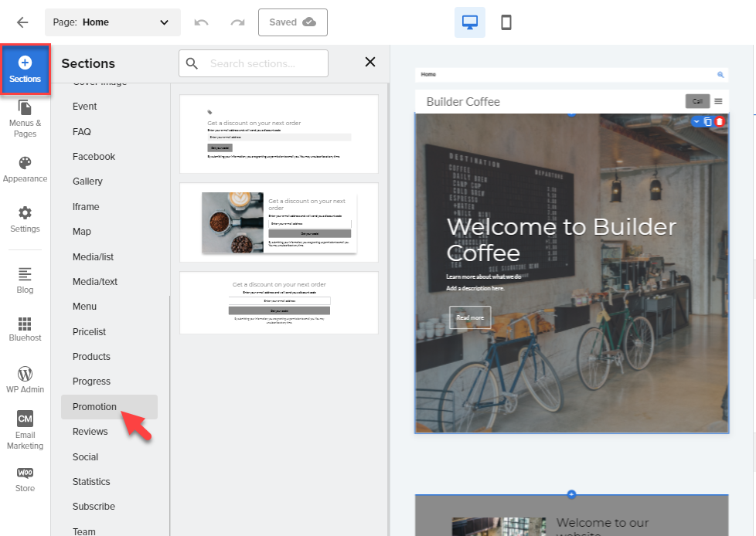Open WP Admin sidebar item
The image size is (756, 536).
pyautogui.click(x=25, y=380)
